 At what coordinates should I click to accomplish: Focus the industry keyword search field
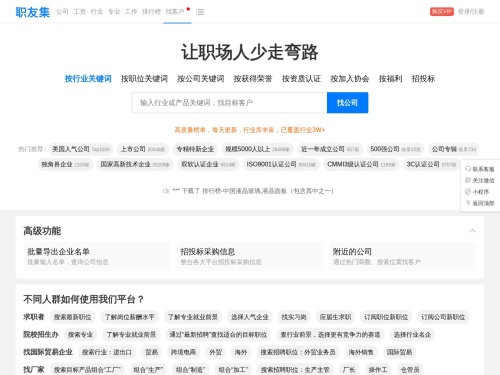click(x=229, y=103)
